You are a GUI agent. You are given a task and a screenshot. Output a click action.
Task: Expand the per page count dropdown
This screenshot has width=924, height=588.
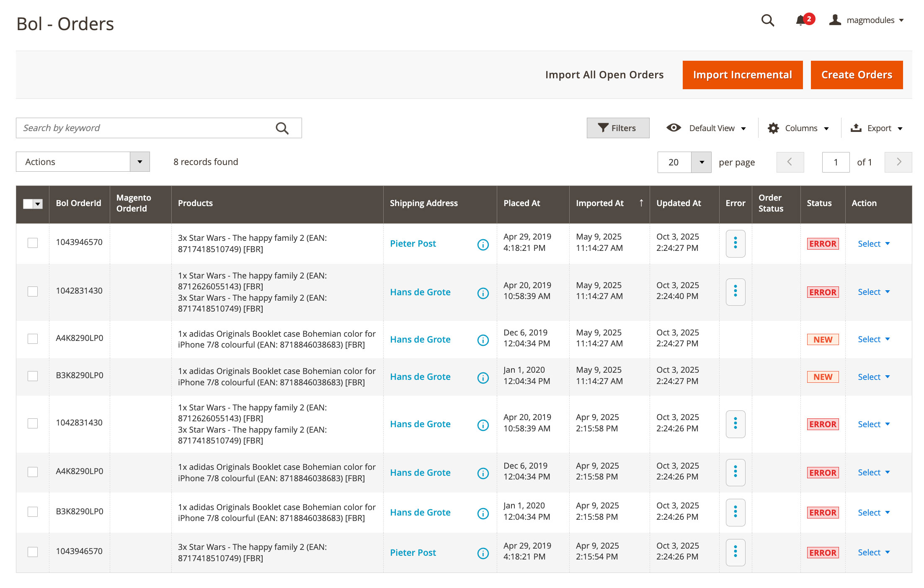(702, 162)
